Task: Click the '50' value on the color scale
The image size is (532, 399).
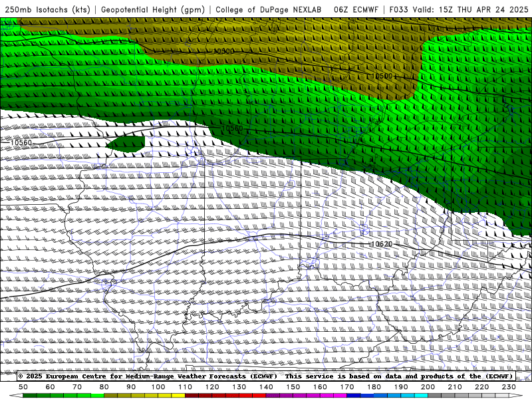Action: [23, 387]
